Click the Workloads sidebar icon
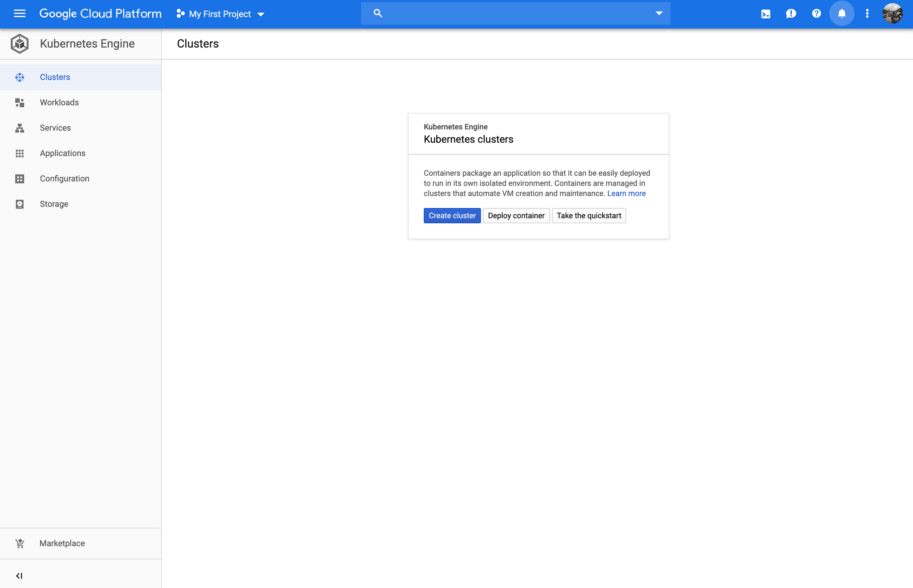Screen dimensions: 913x588 tap(19, 102)
